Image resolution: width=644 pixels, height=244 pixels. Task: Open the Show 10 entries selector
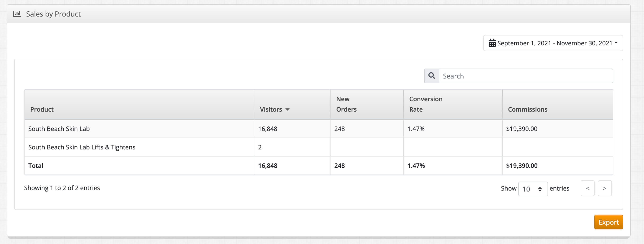(533, 189)
